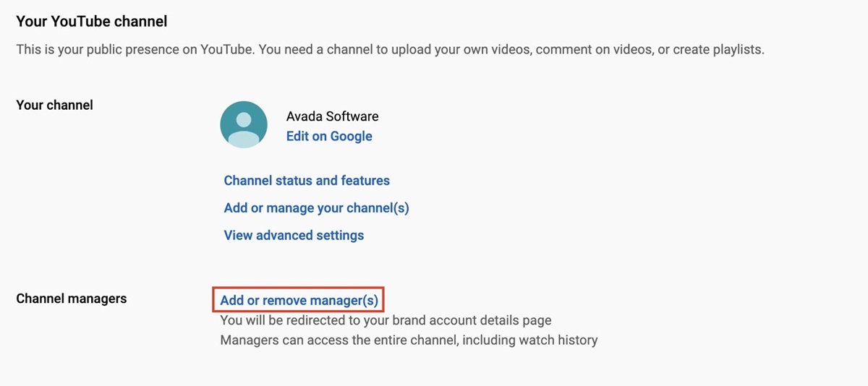Open View advanced settings link

[x=294, y=236]
